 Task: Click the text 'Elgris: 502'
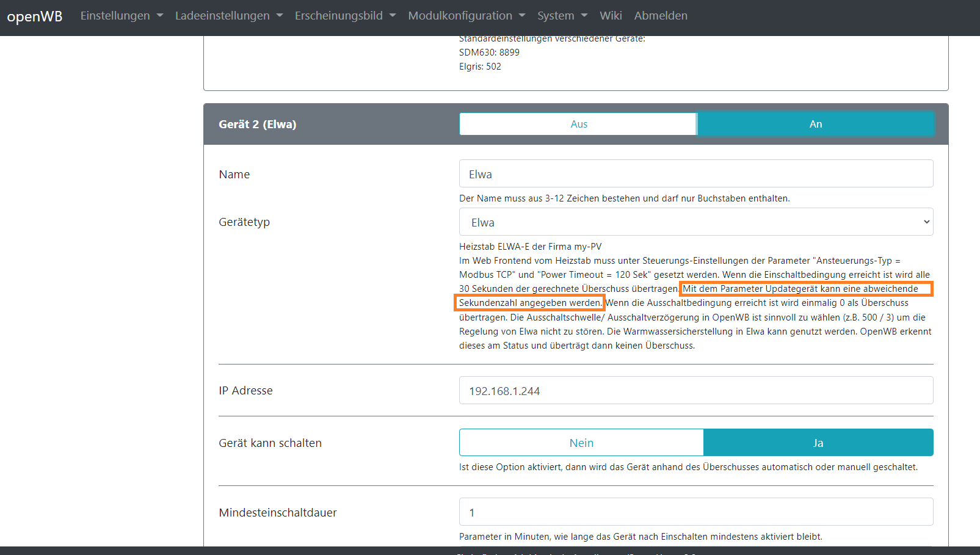pos(480,67)
